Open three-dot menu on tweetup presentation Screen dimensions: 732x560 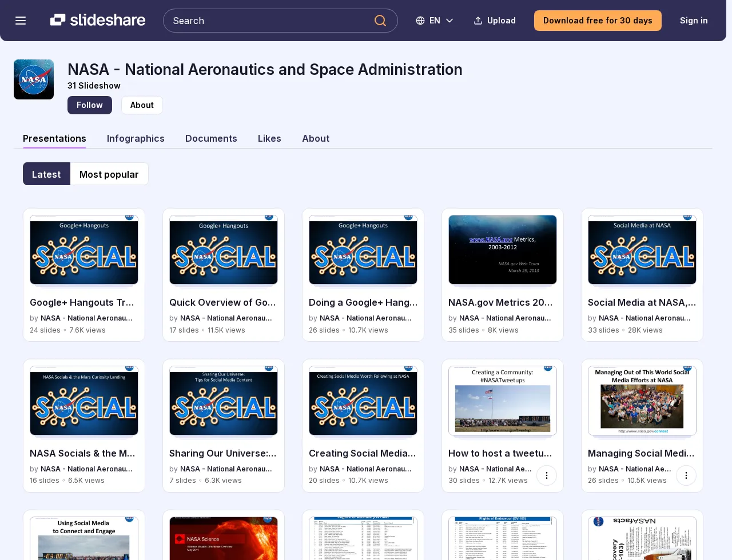tap(547, 475)
